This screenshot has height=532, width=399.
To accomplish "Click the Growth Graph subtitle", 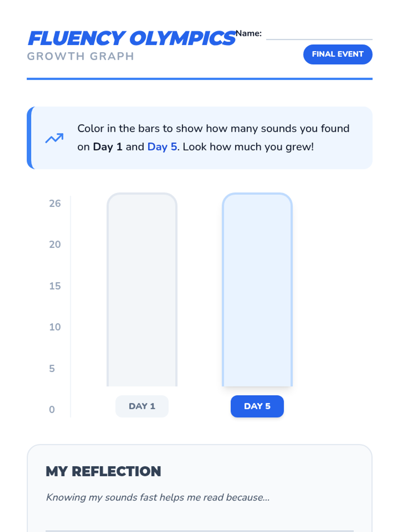I will pyautogui.click(x=80, y=56).
